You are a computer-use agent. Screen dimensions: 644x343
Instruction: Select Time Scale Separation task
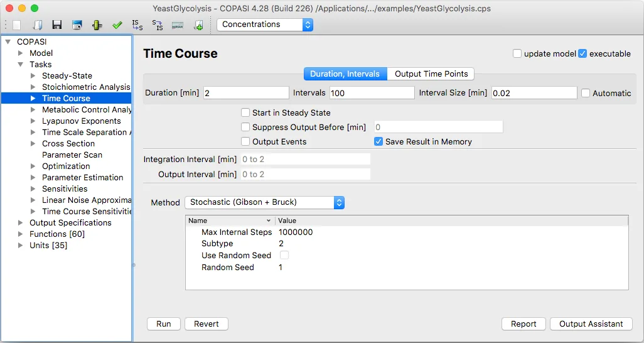coord(86,133)
